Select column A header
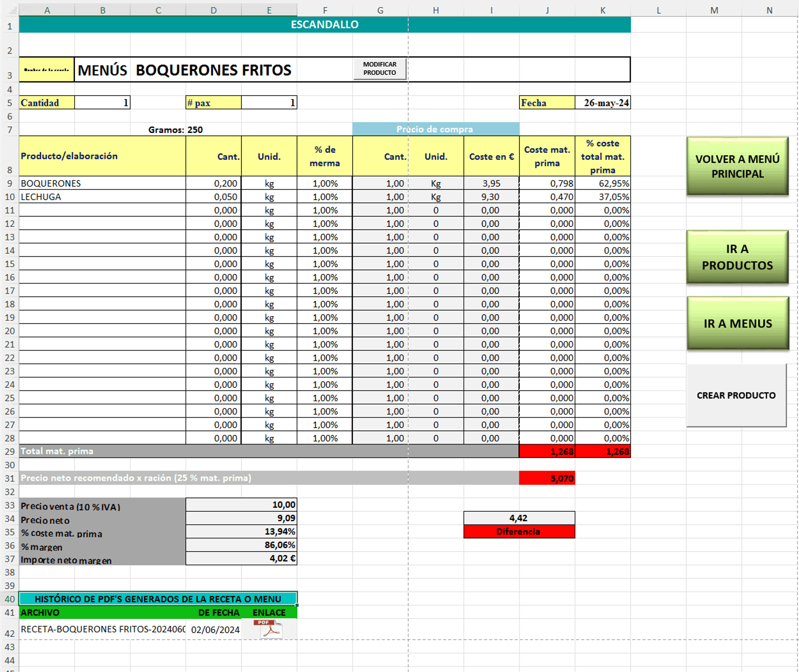The image size is (799, 672). click(x=47, y=10)
